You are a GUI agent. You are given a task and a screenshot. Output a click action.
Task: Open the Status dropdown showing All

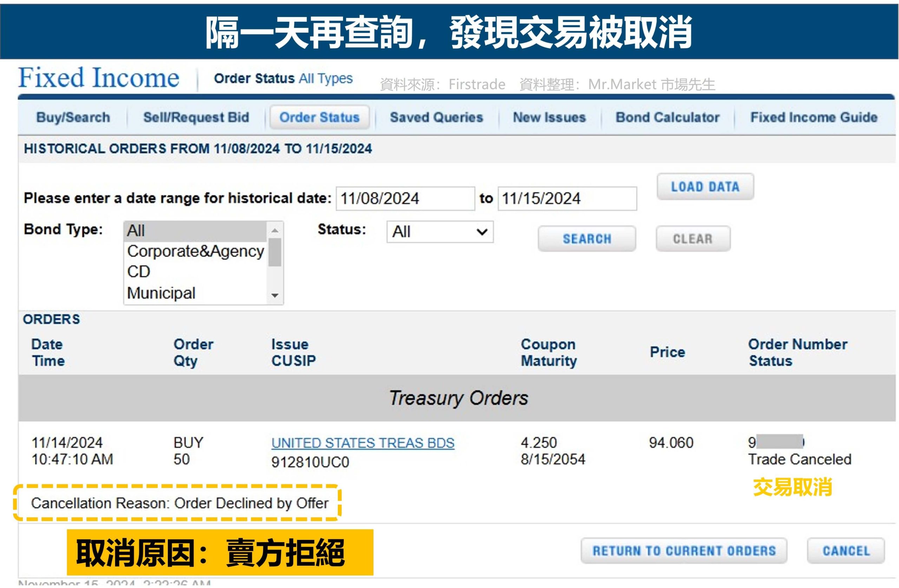[440, 232]
